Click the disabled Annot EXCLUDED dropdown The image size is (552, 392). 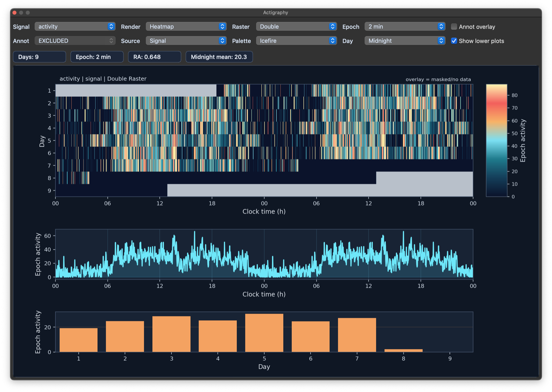75,41
